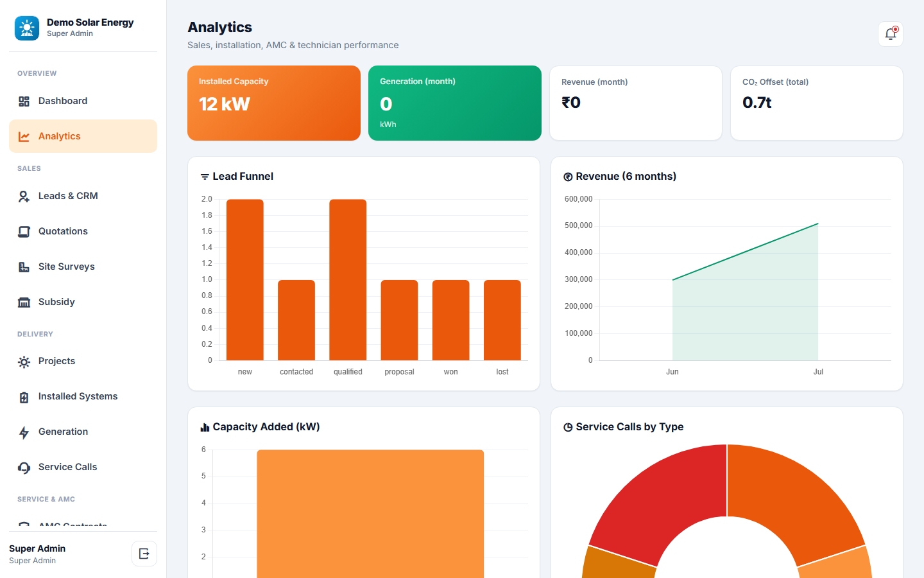Click the Jul data point on revenue chart
This screenshot has width=924, height=578.
coord(818,223)
